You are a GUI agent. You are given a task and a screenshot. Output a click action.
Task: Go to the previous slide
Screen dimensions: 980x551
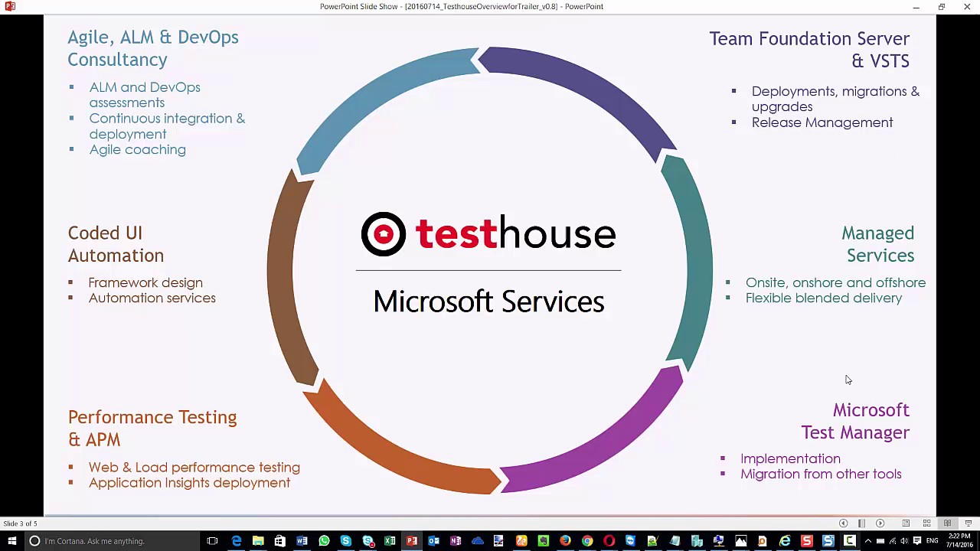(x=843, y=523)
